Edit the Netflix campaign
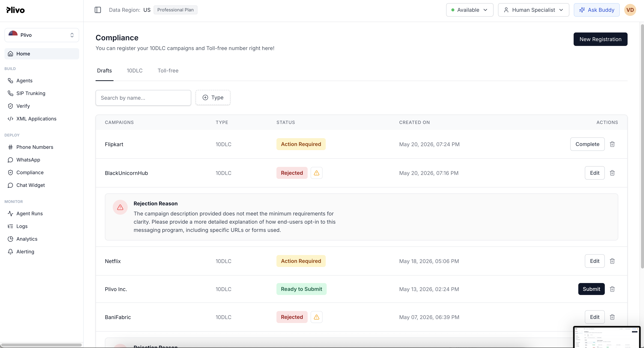The height and width of the screenshot is (348, 644). point(595,261)
